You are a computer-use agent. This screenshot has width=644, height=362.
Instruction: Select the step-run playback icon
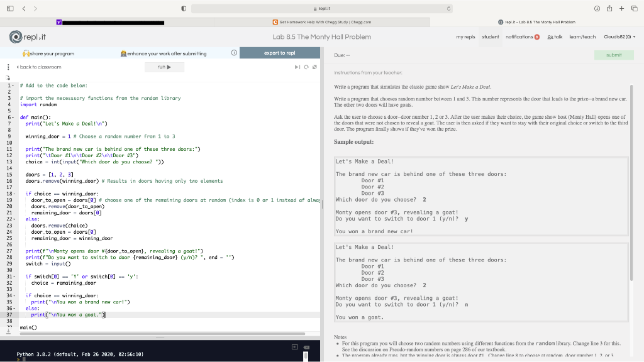point(297,67)
